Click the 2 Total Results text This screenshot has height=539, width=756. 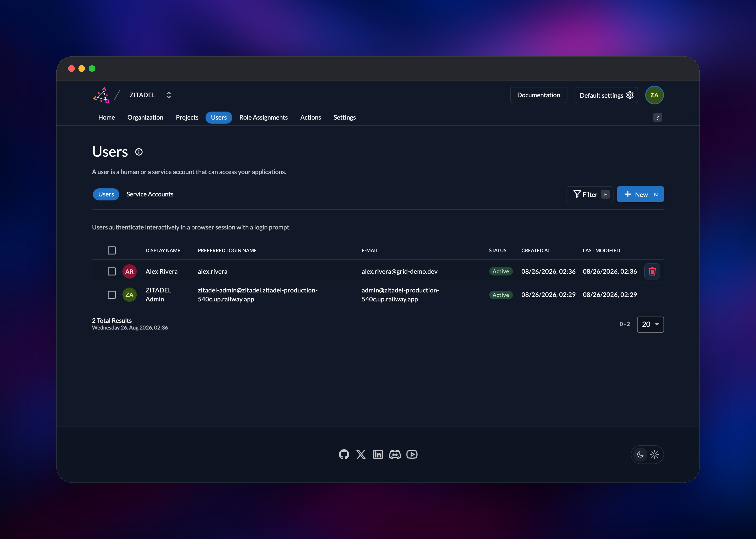pyautogui.click(x=112, y=321)
